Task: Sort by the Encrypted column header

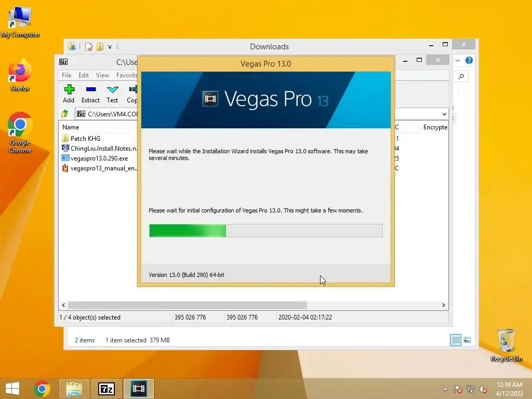Action: 435,127
